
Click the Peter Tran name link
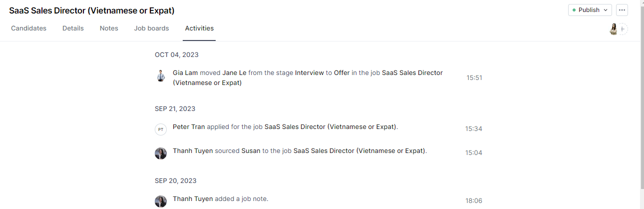click(189, 127)
